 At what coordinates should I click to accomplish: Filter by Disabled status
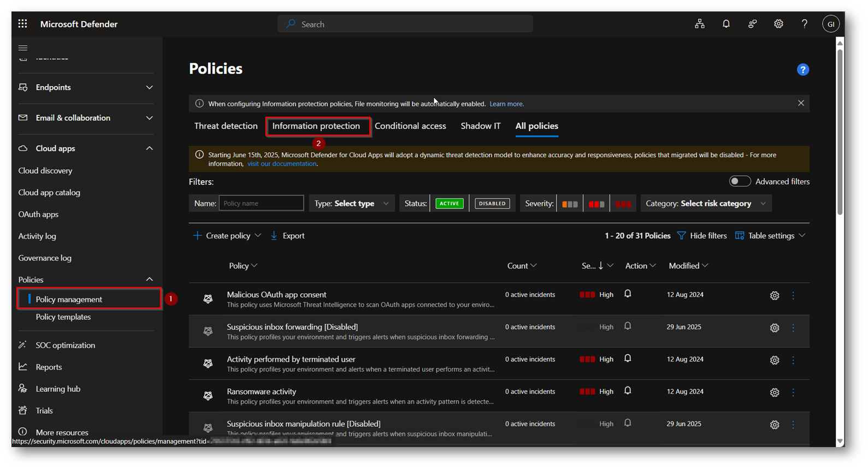[x=492, y=204]
